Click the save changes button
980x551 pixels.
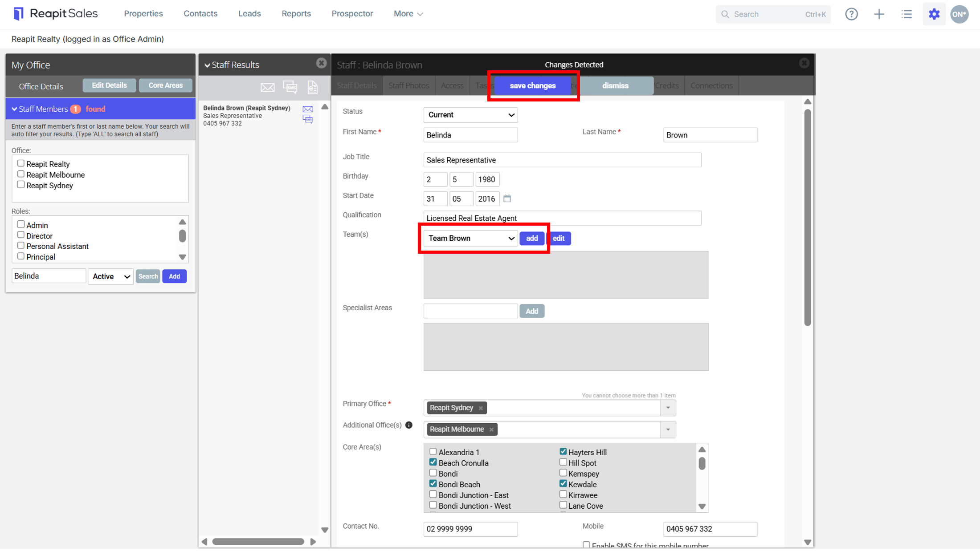(x=533, y=86)
